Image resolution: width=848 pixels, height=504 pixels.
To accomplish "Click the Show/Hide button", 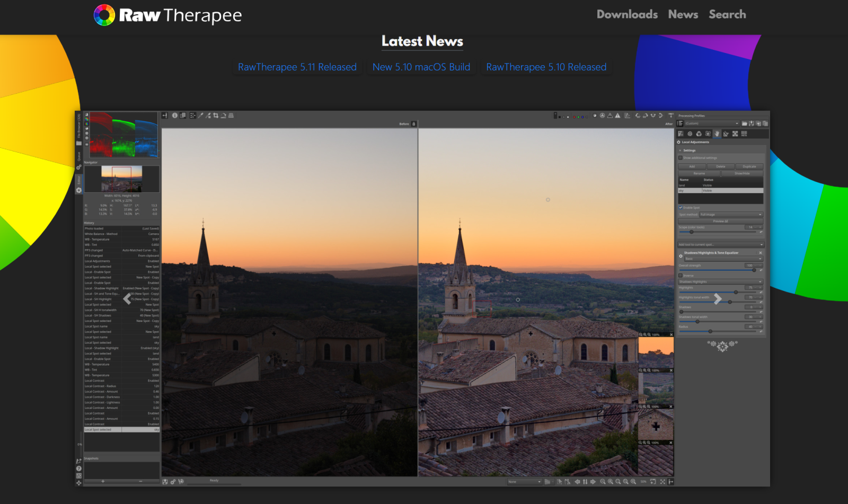I will [742, 173].
